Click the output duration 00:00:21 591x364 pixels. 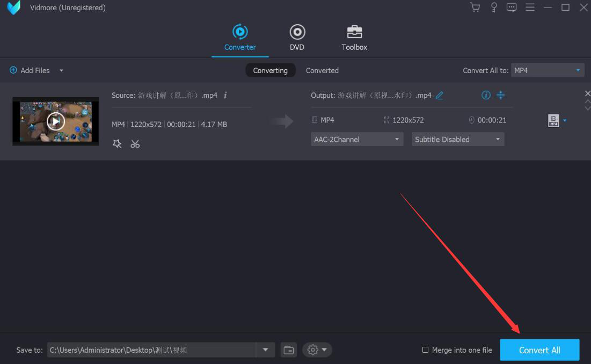pos(492,120)
